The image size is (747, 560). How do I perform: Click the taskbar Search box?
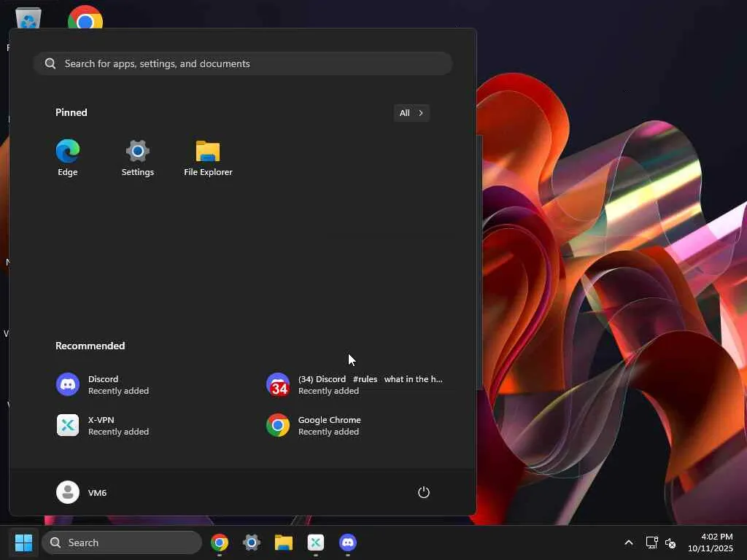pyautogui.click(x=122, y=542)
